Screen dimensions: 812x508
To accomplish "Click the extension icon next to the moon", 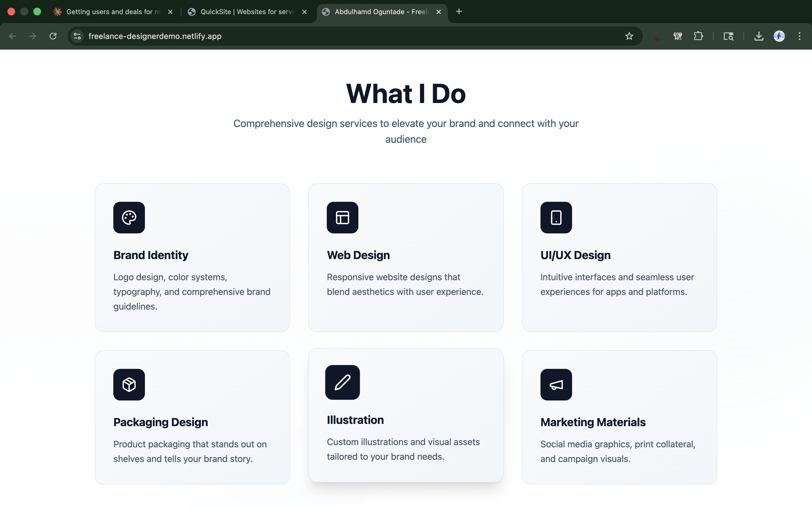I will click(678, 36).
